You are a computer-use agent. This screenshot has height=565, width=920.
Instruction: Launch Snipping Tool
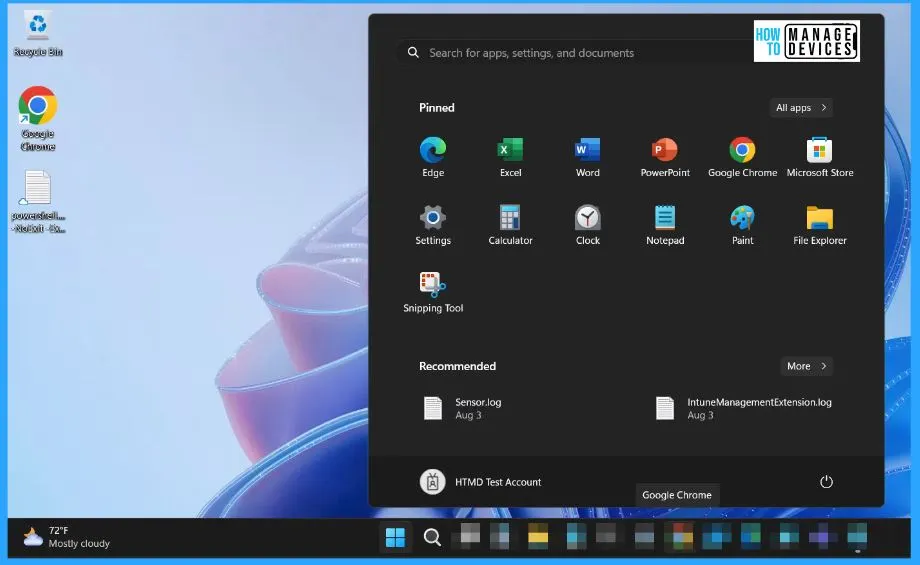(433, 292)
